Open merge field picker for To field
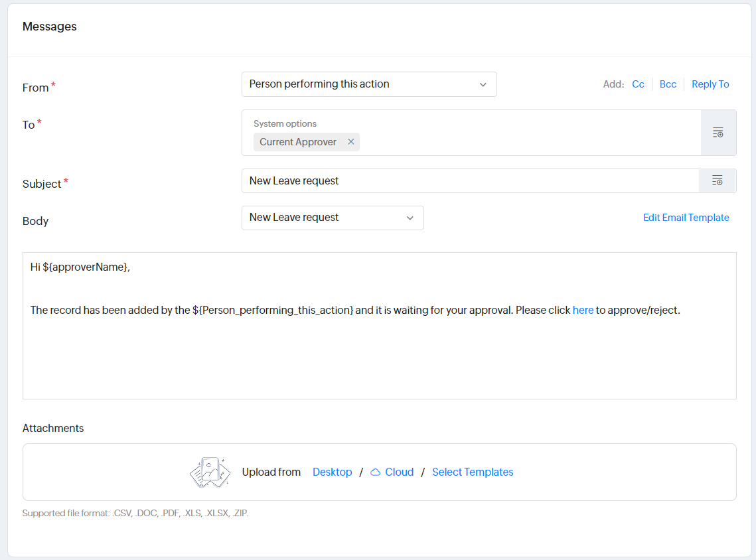Viewport: 756px width, 560px height. (718, 133)
